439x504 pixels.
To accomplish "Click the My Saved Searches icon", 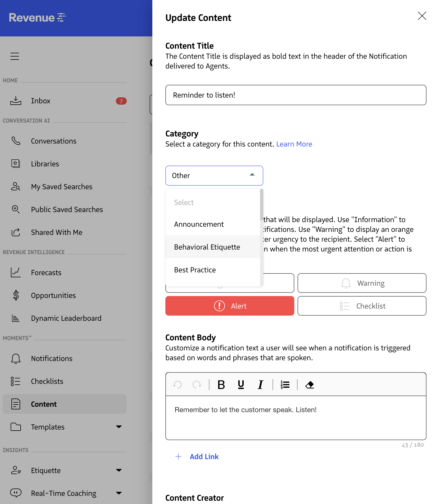I will pyautogui.click(x=16, y=186).
